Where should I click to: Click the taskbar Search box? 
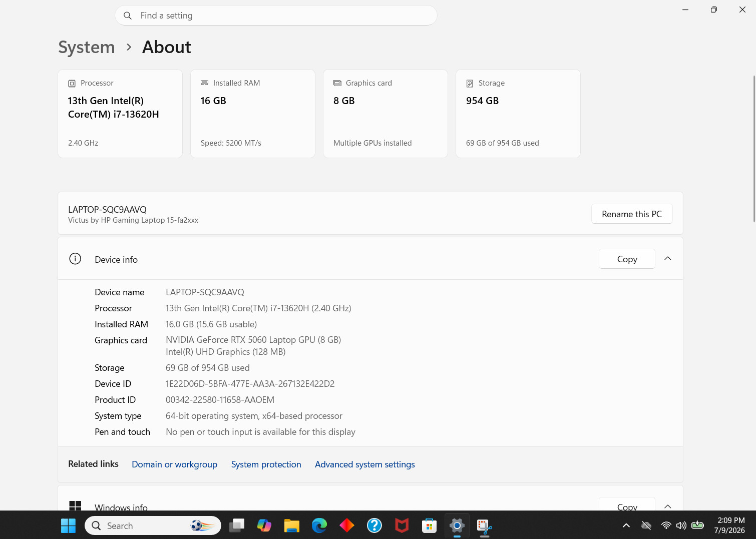tap(153, 525)
